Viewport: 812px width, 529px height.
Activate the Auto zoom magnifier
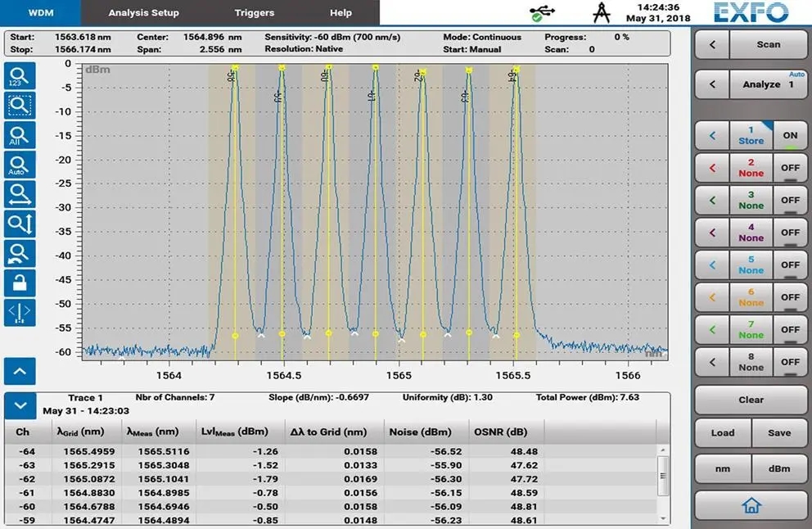[20, 164]
